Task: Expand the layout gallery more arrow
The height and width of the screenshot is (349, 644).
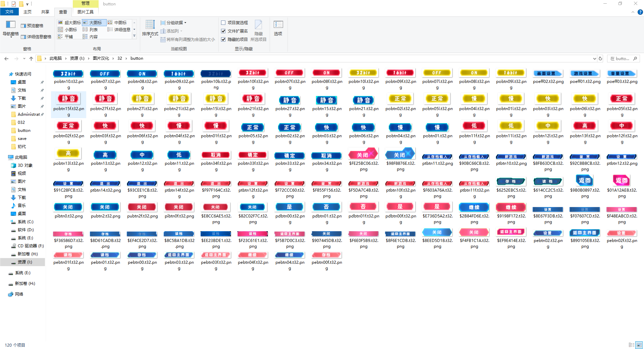Action: click(x=134, y=36)
